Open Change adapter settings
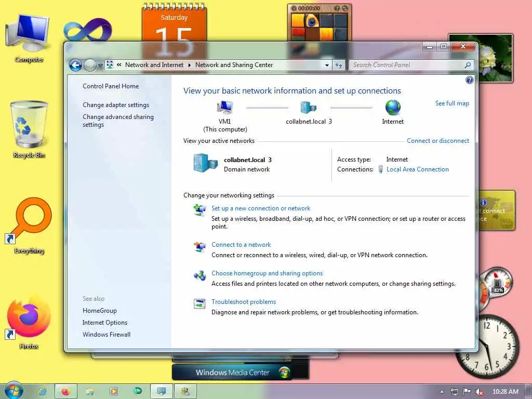Viewport: 532px width, 399px height. click(x=116, y=105)
